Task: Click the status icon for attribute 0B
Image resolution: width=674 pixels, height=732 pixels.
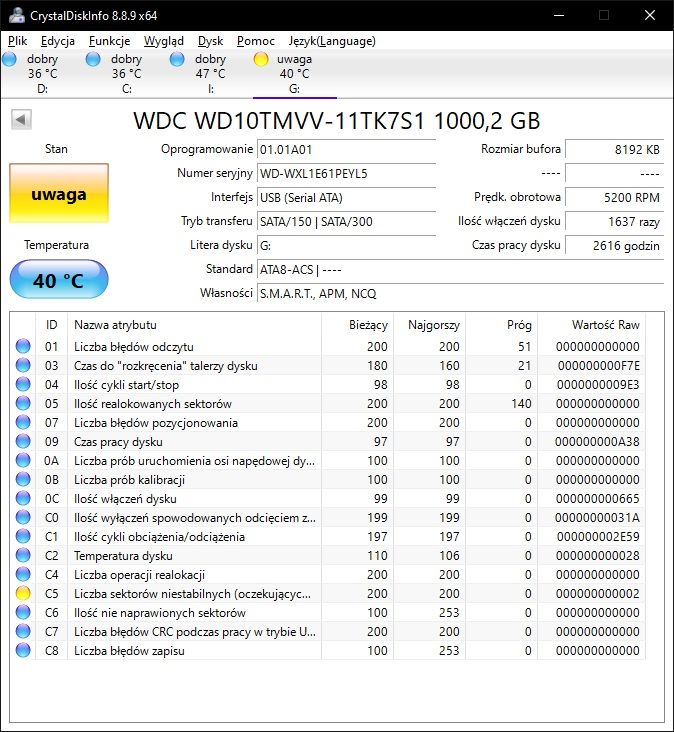Action: [23, 479]
